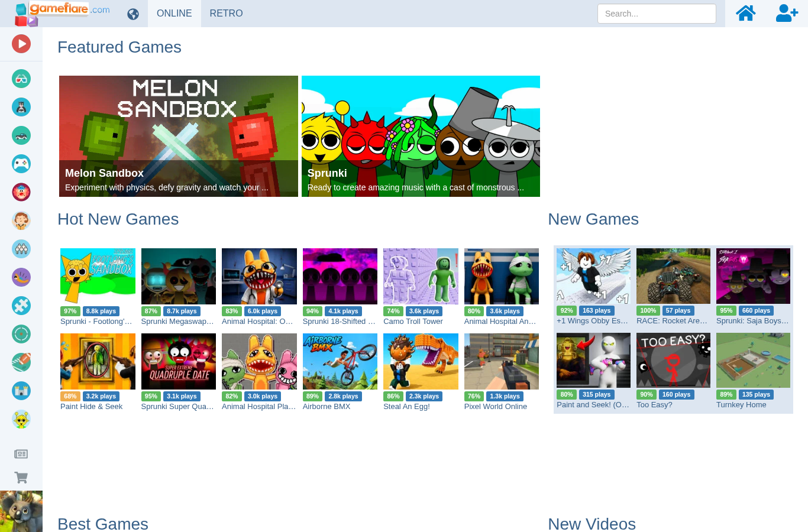Screen dimensions: 808x532
Task: Click the newspaper icon in the sidebar
Action: coord(21,454)
